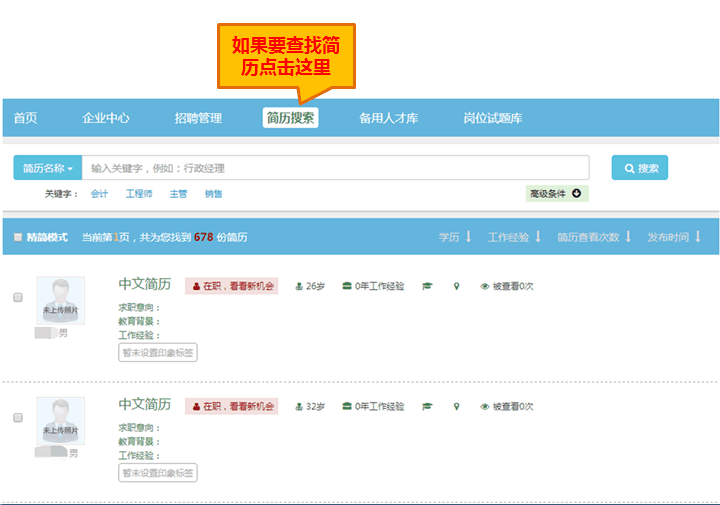Viewport: 720px width, 505px height.
Task: Sort results by 学历
Action: (x=455, y=237)
